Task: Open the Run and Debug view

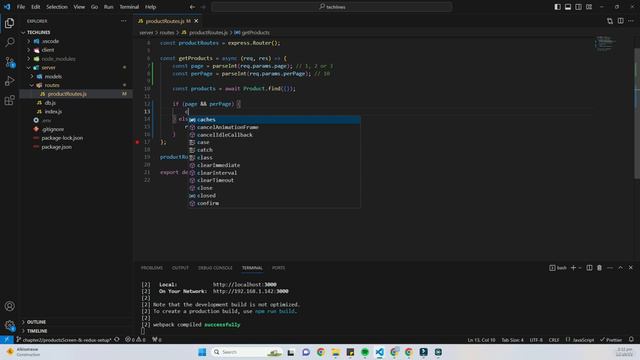Action: [9, 81]
